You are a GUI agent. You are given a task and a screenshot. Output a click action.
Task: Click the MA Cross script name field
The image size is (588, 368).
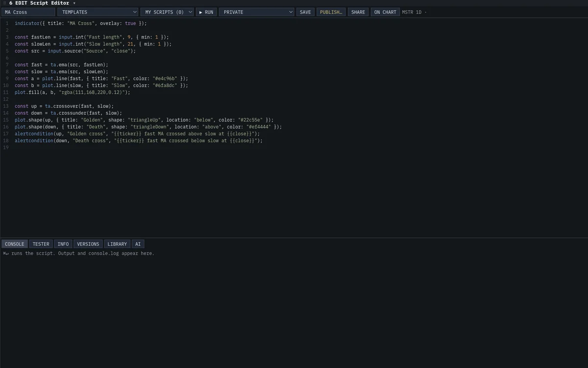28,12
